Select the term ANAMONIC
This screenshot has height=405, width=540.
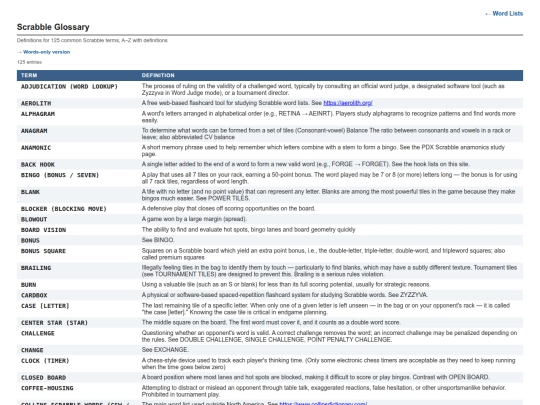[x=36, y=148]
